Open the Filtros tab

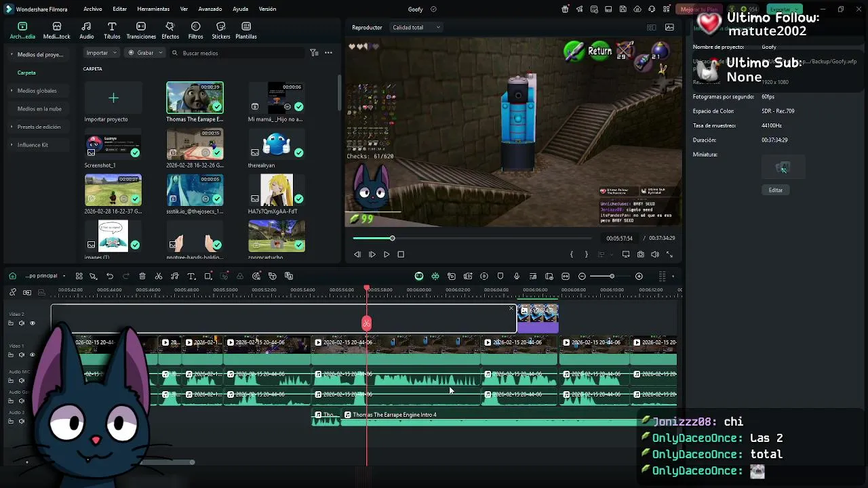[195, 30]
